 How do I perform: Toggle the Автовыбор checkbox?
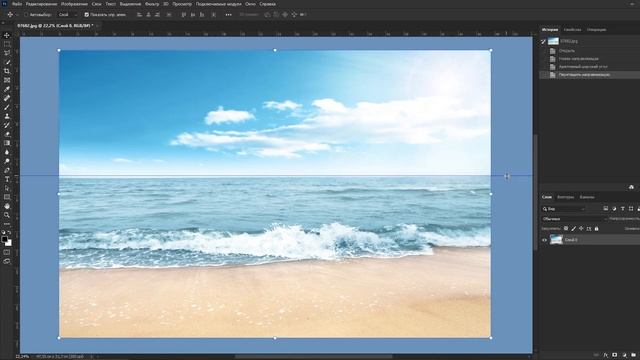[x=26, y=15]
